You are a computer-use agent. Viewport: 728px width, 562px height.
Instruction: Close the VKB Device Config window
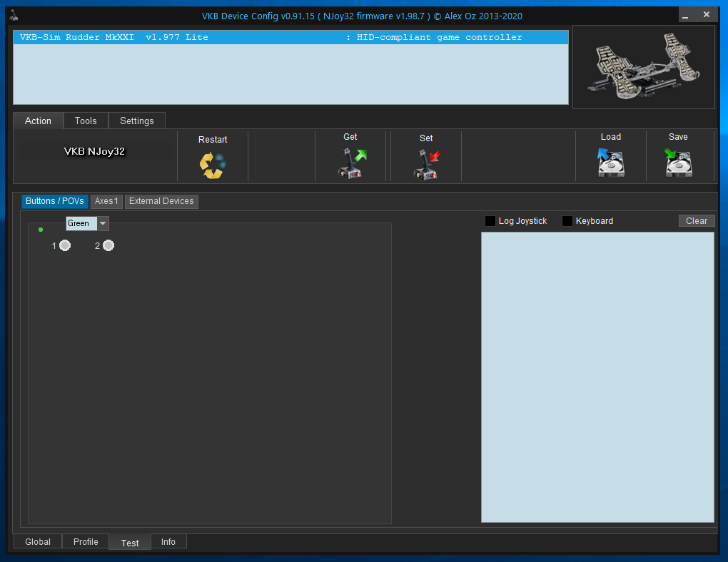click(x=706, y=15)
